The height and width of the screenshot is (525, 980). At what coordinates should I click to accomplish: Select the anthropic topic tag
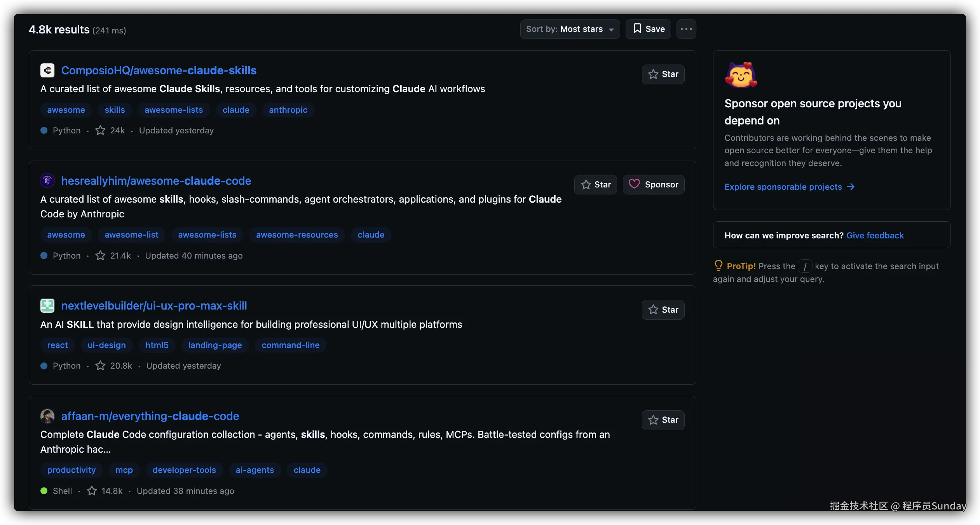pos(288,110)
